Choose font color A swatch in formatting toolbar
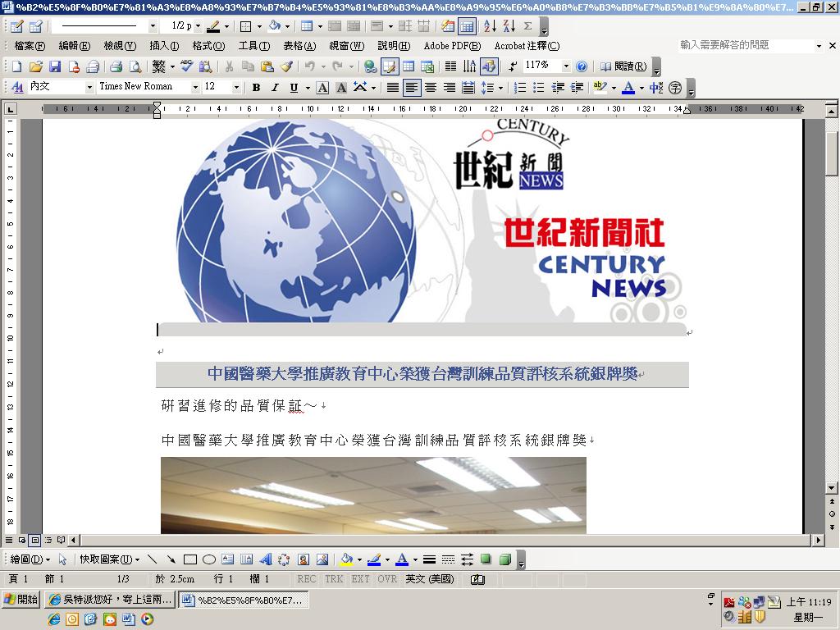Screen dimensions: 840x630 (x=628, y=87)
